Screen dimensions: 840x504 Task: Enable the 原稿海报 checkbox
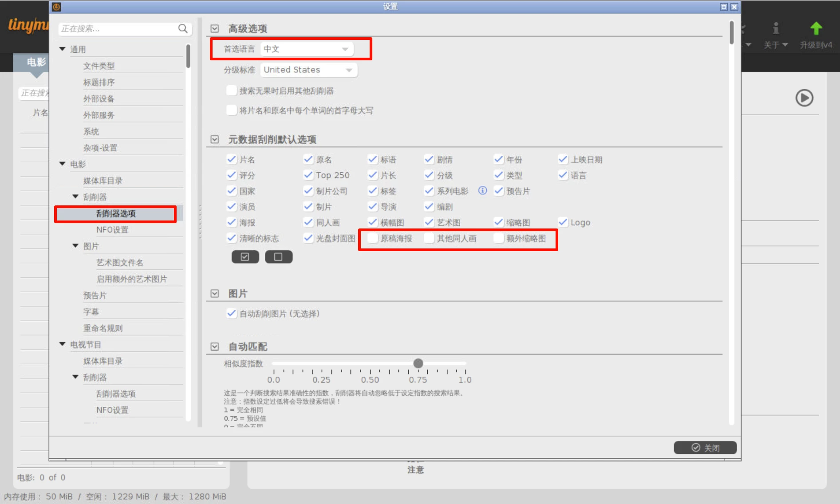coord(373,238)
